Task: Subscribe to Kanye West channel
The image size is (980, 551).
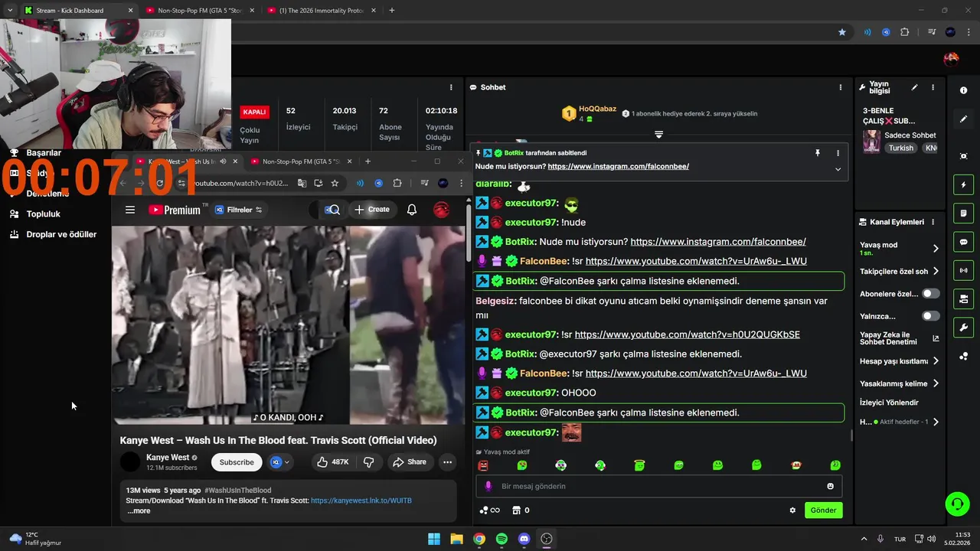Action: coord(237,462)
